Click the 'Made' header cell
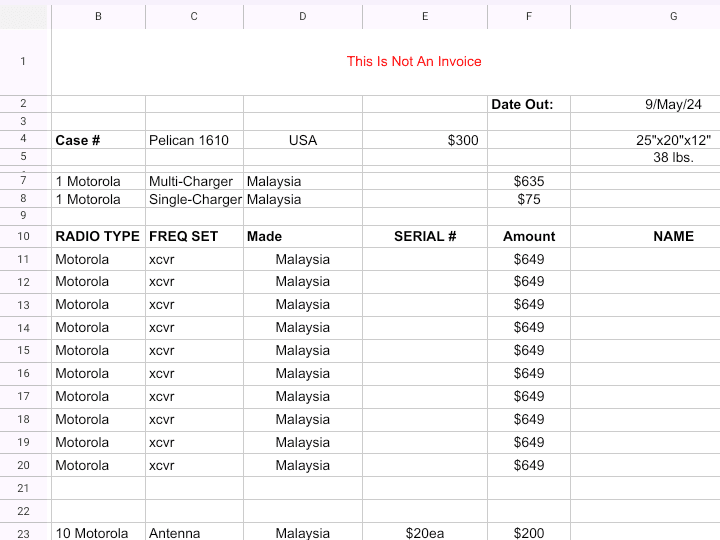720x540 pixels. tap(303, 236)
